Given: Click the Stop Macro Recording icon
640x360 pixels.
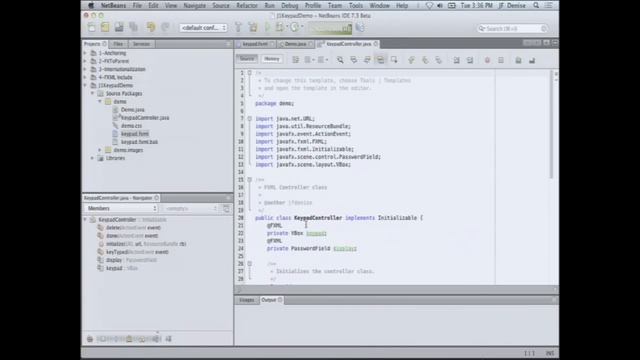Looking at the screenshot, I should point(501,60).
